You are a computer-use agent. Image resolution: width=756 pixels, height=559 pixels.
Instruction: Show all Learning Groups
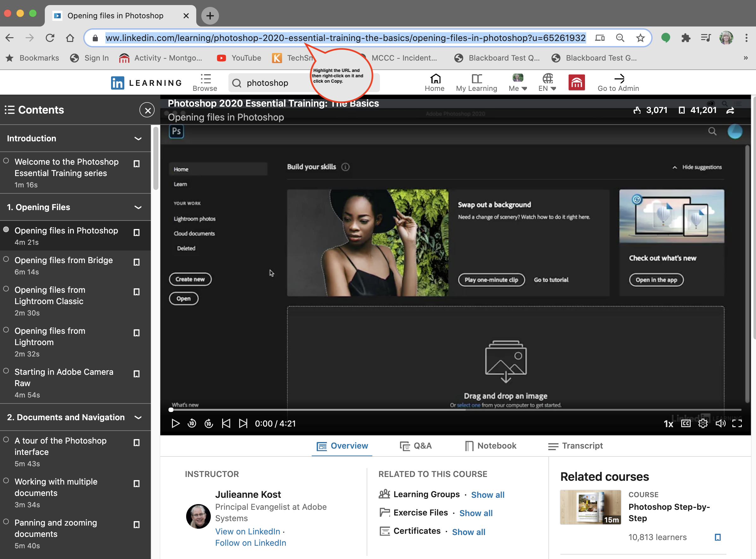pyautogui.click(x=487, y=495)
